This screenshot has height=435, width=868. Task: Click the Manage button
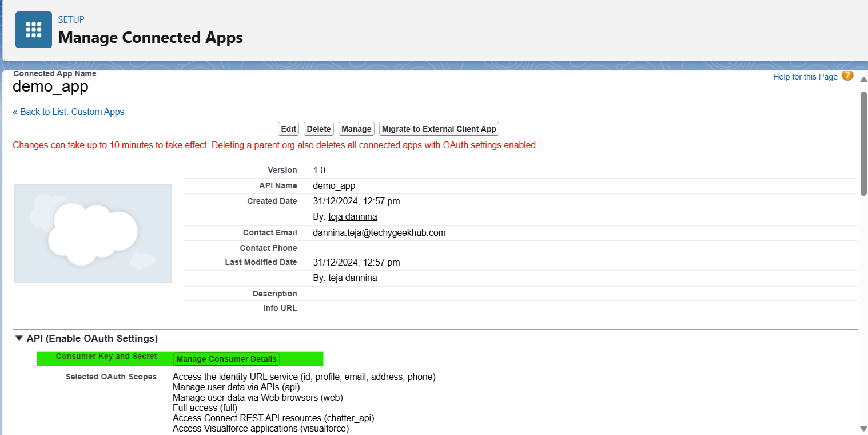pos(356,129)
